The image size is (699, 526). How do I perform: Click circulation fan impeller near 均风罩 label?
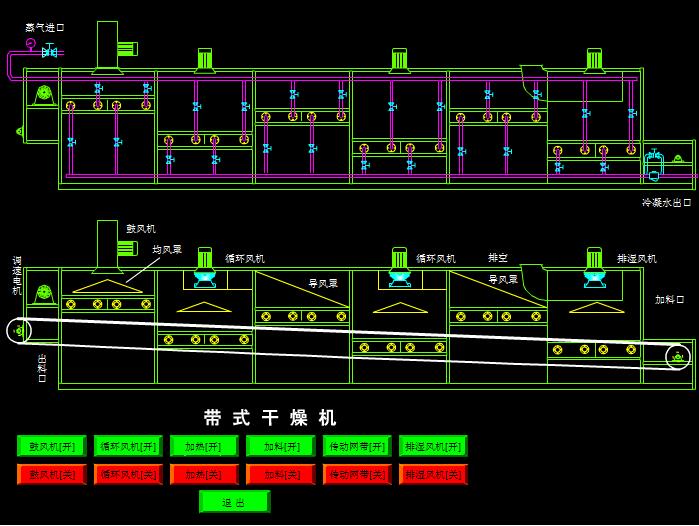click(x=205, y=279)
